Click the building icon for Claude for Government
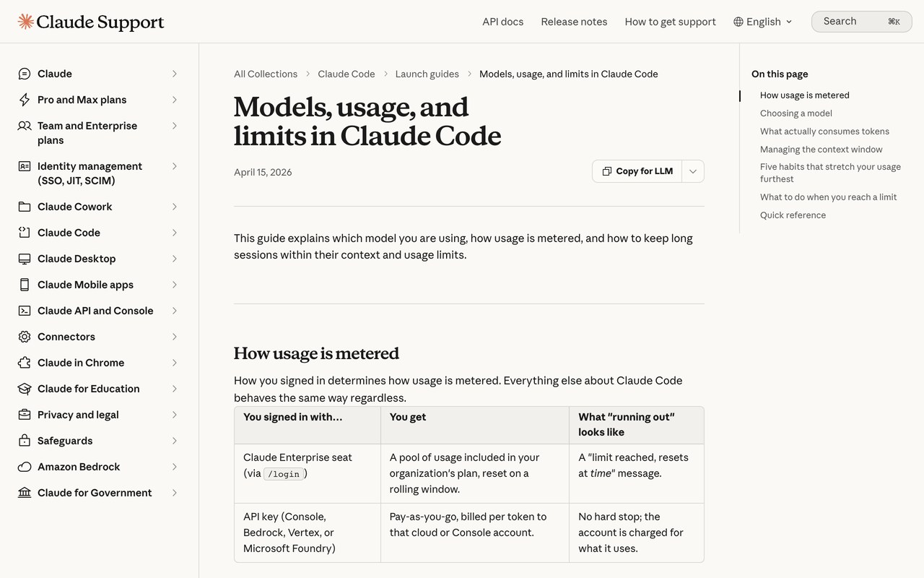 click(25, 493)
